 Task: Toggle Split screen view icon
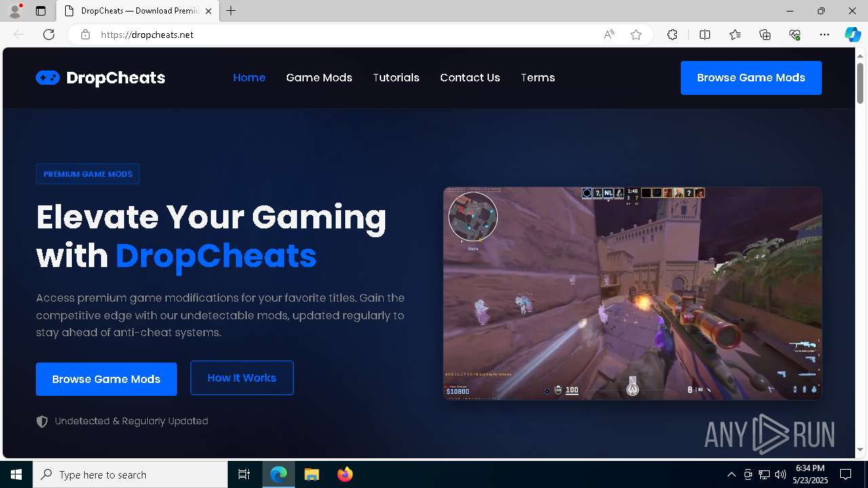point(705,35)
